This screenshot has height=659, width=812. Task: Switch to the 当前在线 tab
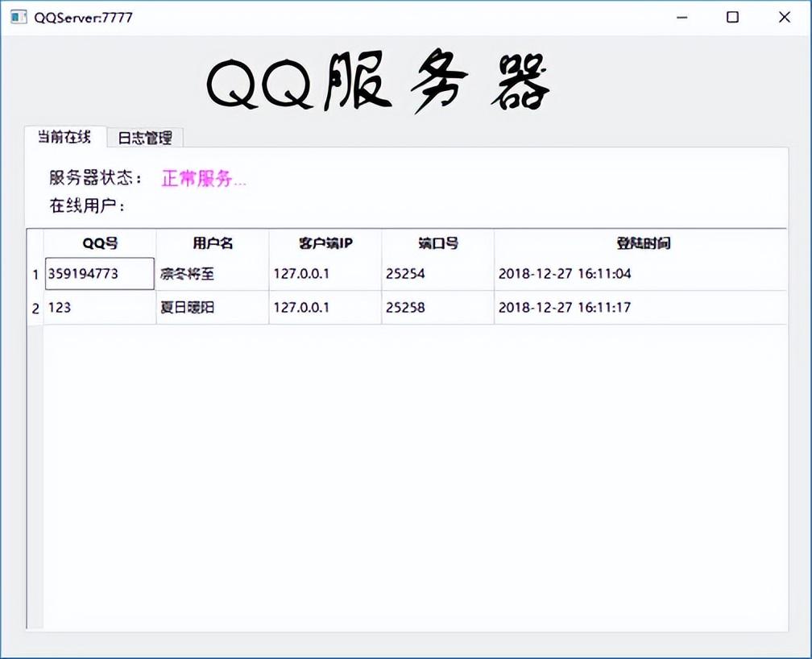click(x=65, y=137)
